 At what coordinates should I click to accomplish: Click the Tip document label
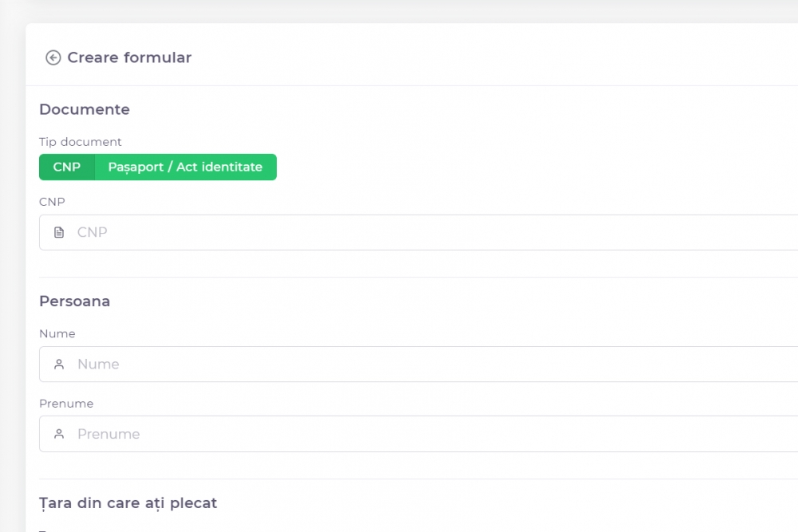pyautogui.click(x=81, y=142)
